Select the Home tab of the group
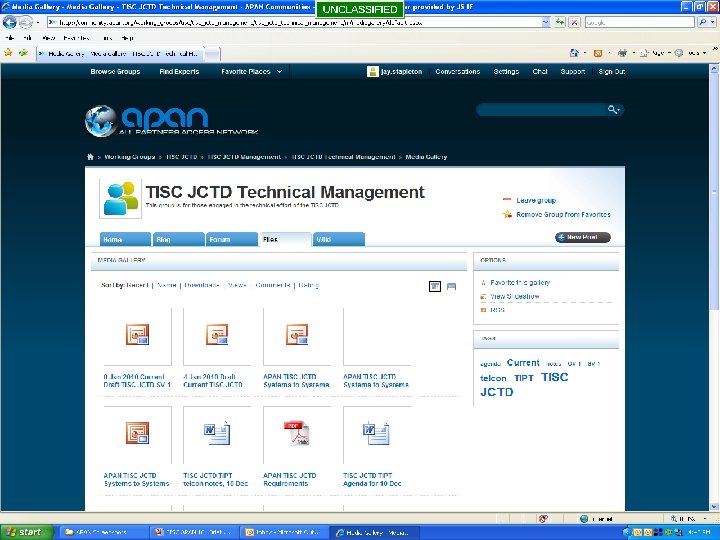The width and height of the screenshot is (720, 540). pyautogui.click(x=125, y=239)
